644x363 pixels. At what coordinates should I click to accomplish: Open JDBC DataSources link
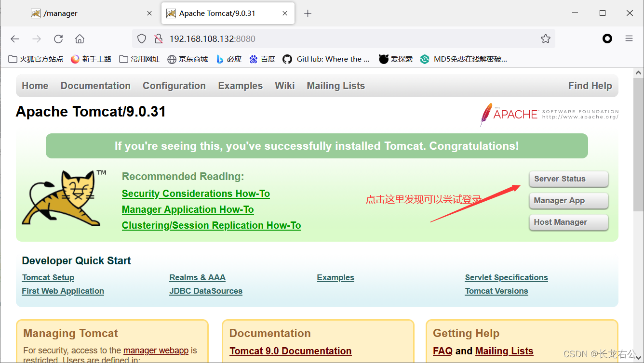tap(206, 291)
